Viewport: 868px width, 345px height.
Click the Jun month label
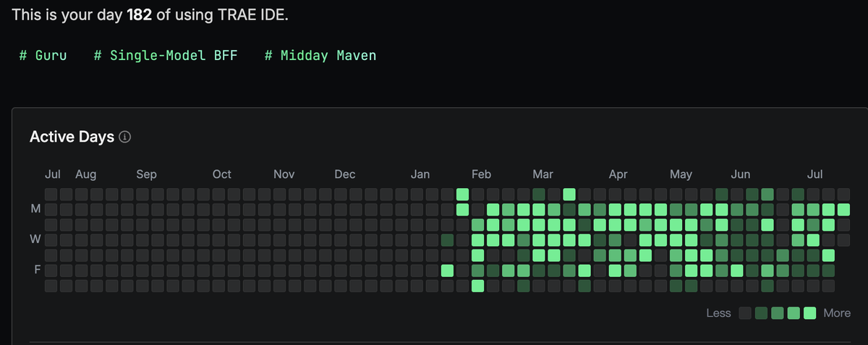741,174
